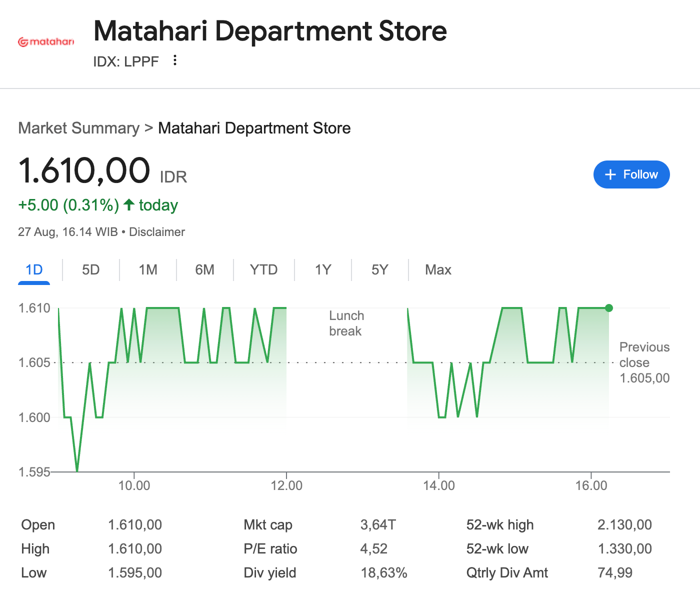Screen dimensions: 700x602
Task: Click the Open value 1.610,00
Action: (x=135, y=525)
